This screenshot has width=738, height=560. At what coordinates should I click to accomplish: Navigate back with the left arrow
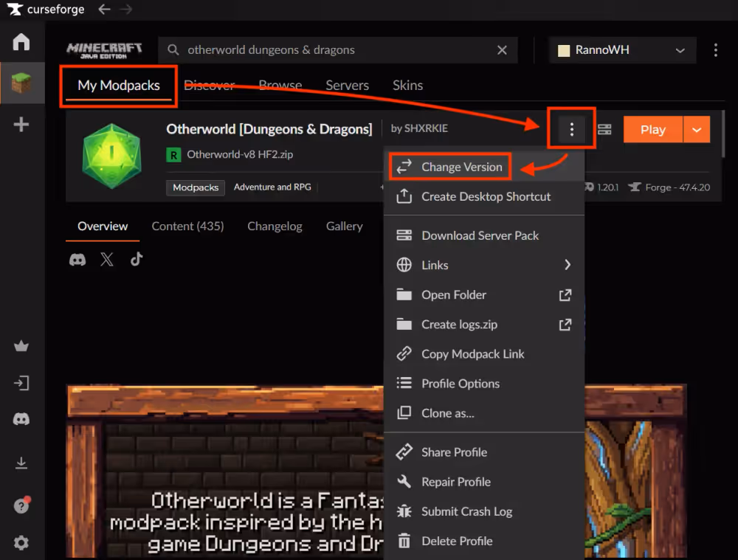pos(104,9)
